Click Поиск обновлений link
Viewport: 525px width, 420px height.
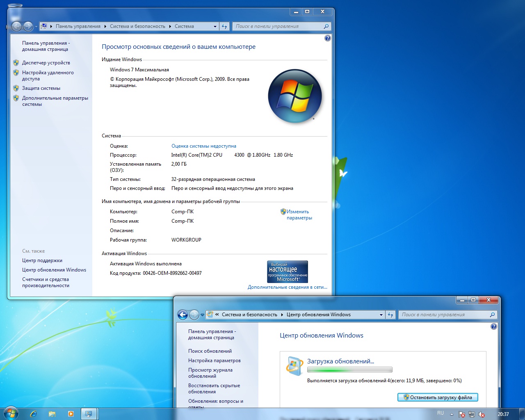[x=210, y=351]
